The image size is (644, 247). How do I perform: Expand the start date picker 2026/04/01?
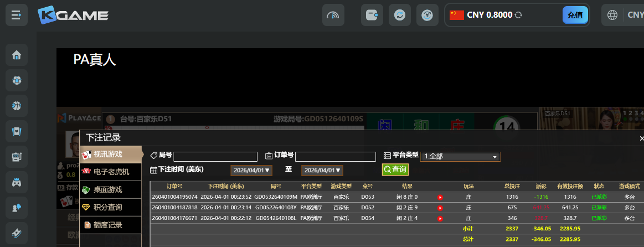pyautogui.click(x=251, y=171)
